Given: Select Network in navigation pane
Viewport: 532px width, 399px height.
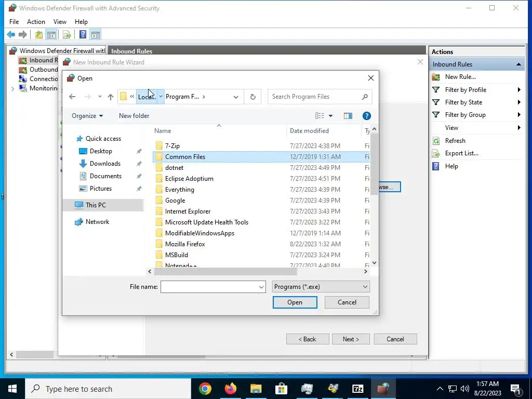Looking at the screenshot, I should pyautogui.click(x=97, y=222).
